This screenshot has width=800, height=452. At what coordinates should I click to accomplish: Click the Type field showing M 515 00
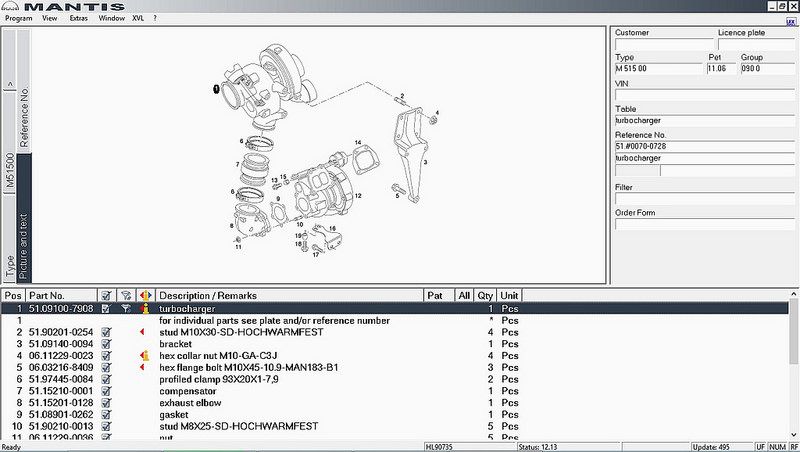pyautogui.click(x=659, y=68)
